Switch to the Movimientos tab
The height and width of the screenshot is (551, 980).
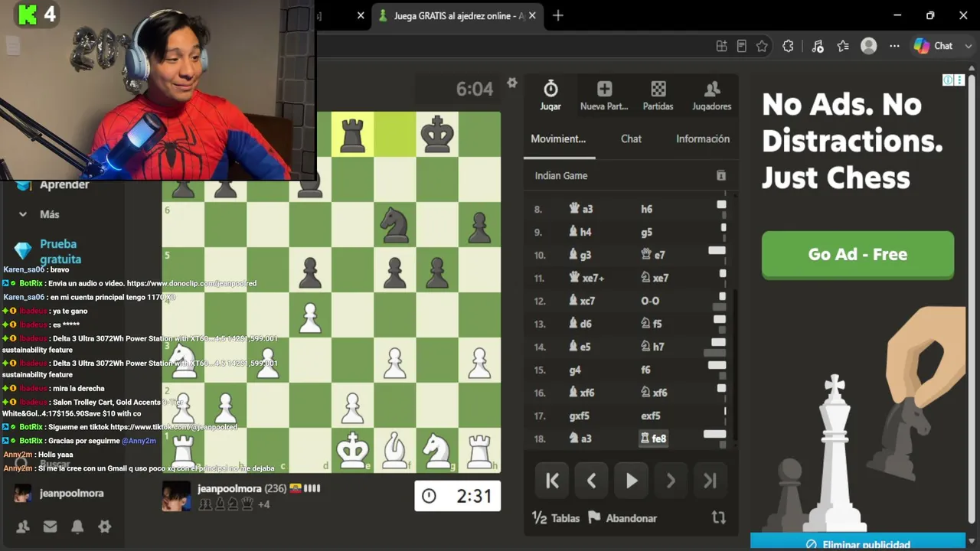tap(558, 139)
